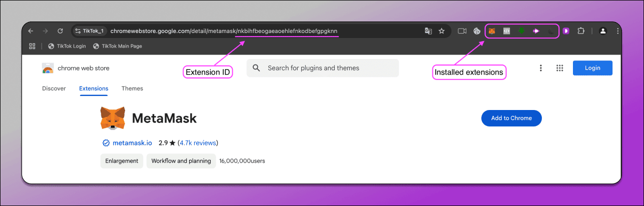Open the 4.7k reviews link

click(x=198, y=143)
